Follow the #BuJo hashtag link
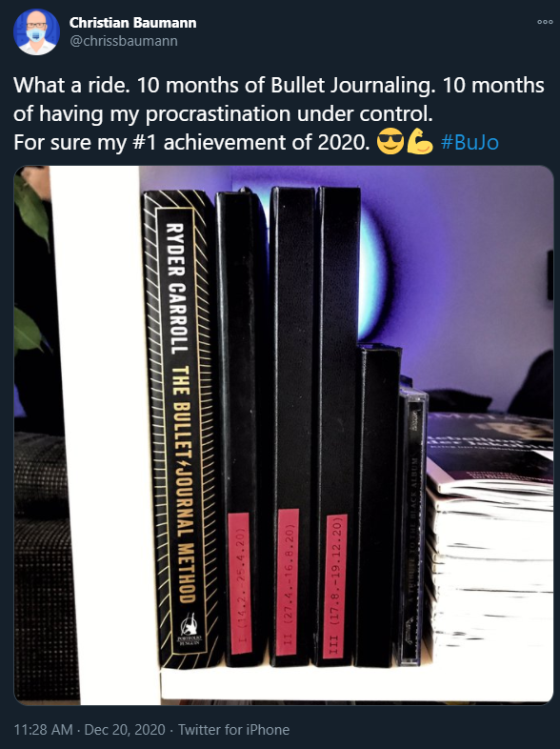 click(470, 142)
